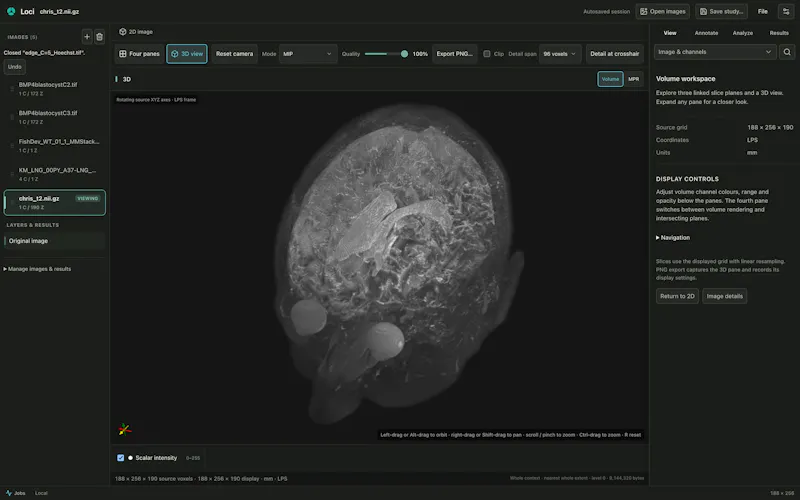Click drag handle of BMP4blastocystC3.tif

(12, 117)
